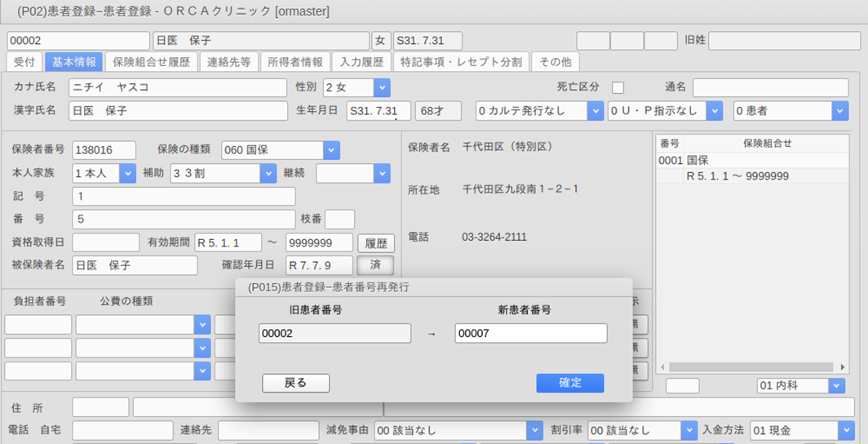This screenshot has width=868, height=444.
Task: Open the 保険組合せ履歴 tab
Action: point(151,62)
